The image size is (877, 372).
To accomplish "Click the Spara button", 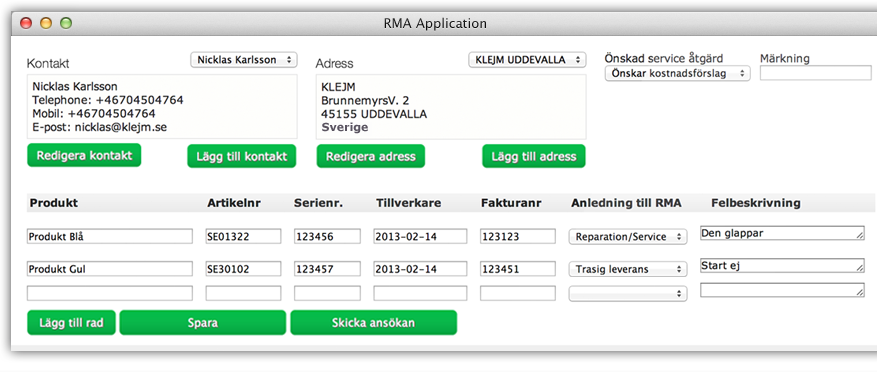I will click(202, 323).
